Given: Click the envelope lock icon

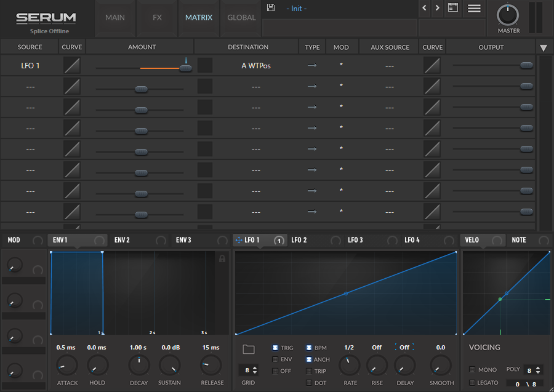Looking at the screenshot, I should pyautogui.click(x=222, y=258).
